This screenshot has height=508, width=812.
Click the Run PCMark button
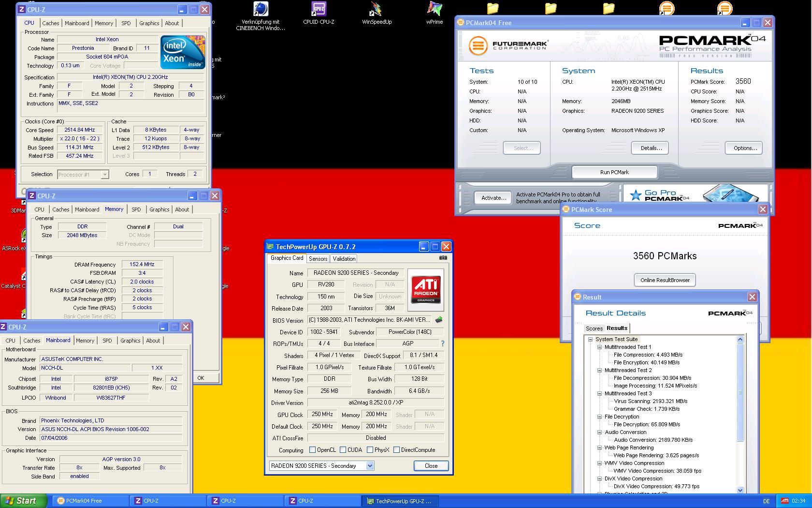(x=614, y=172)
